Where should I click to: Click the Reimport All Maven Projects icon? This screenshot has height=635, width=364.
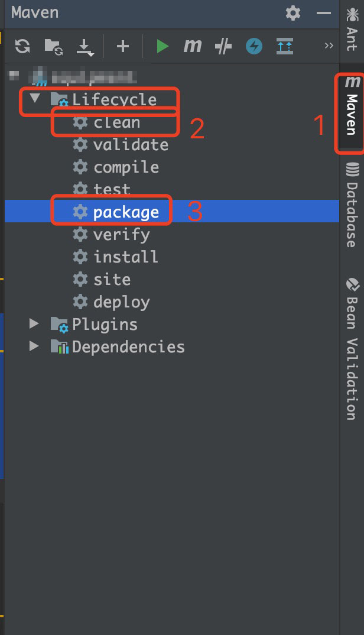[22, 46]
